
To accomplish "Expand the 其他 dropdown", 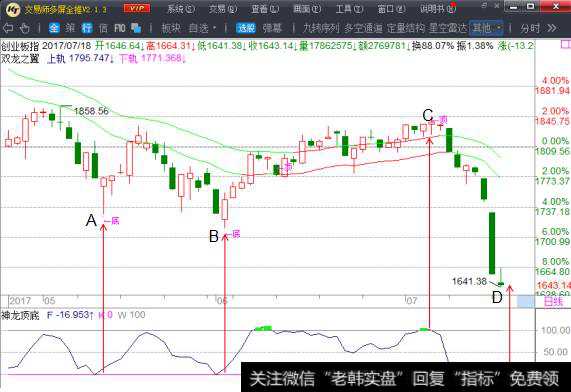I will [486, 28].
